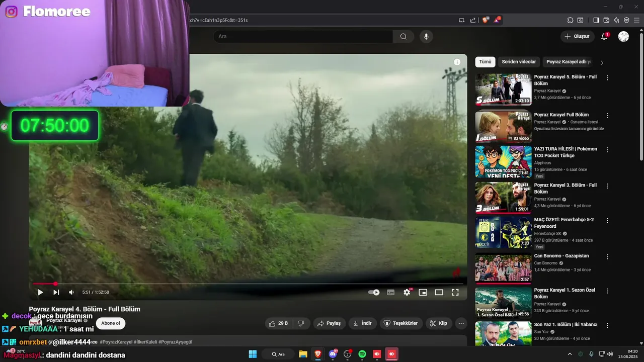Select the Seriden videolar chip
This screenshot has width=644, height=362.
click(519, 62)
